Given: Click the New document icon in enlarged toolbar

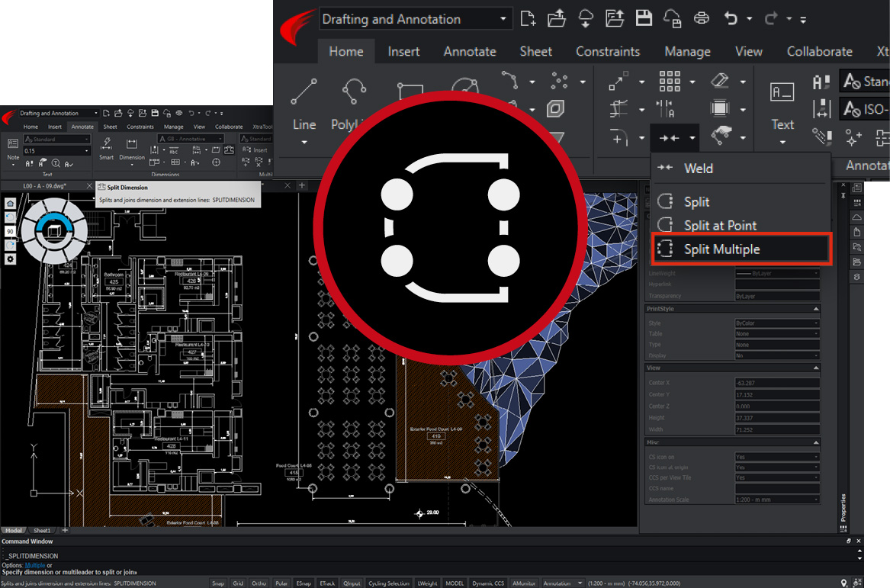Looking at the screenshot, I should coord(528,19).
